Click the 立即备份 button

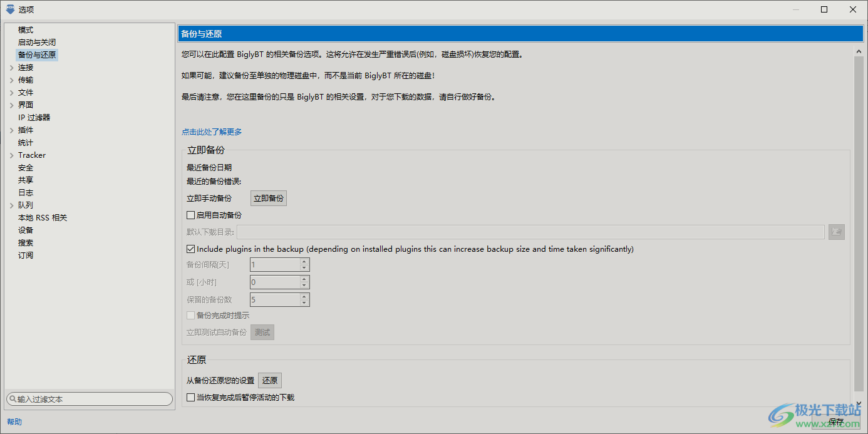[x=269, y=199]
